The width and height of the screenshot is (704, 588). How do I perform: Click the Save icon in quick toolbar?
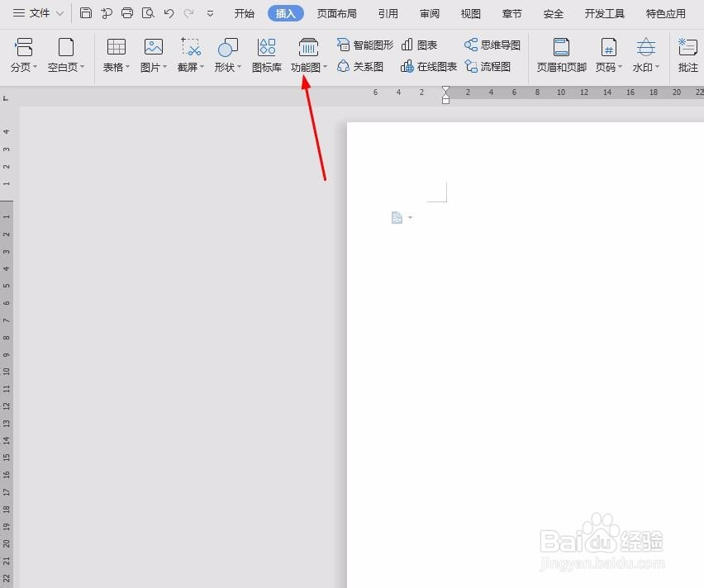(x=85, y=13)
